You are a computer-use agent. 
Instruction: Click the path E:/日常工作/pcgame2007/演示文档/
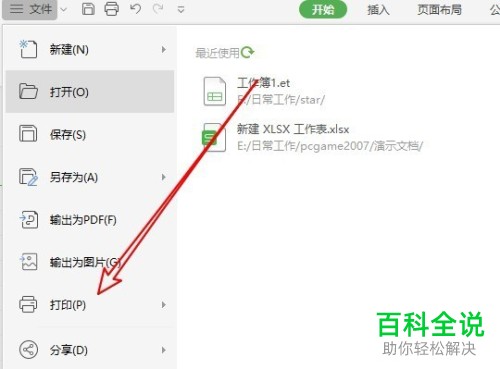coord(330,146)
